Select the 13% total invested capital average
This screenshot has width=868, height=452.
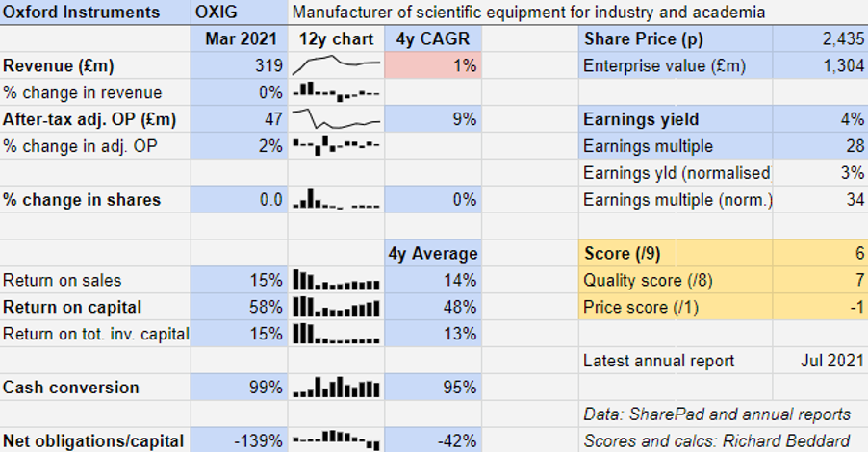coord(433,334)
